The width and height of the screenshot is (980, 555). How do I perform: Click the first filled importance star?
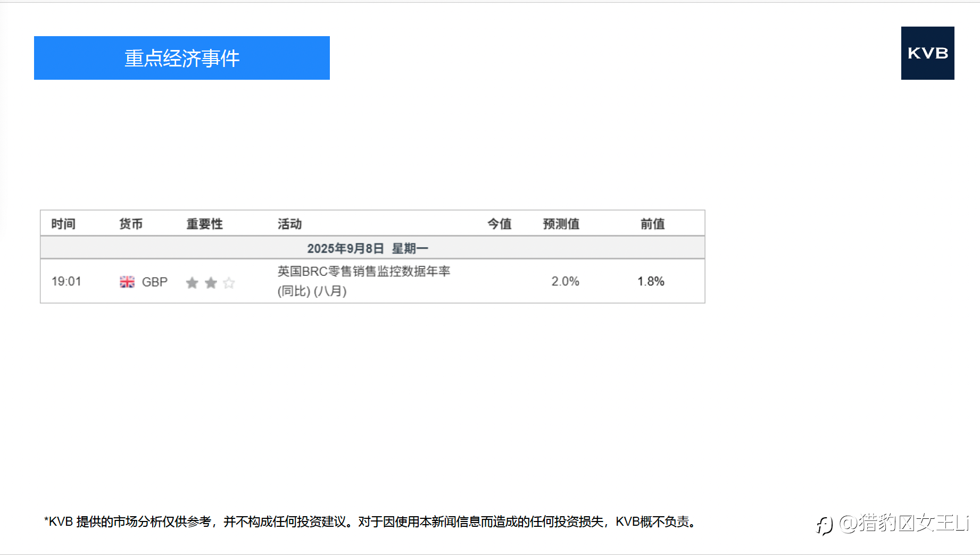click(192, 283)
